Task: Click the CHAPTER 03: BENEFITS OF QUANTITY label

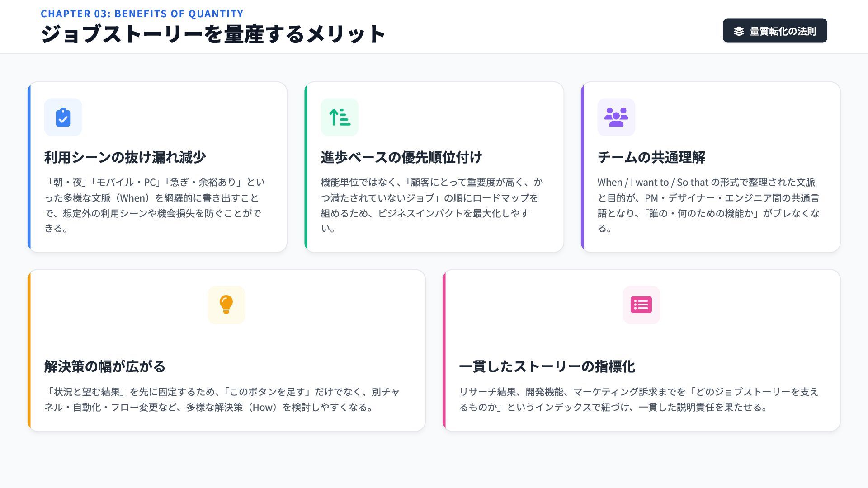Action: click(x=142, y=14)
